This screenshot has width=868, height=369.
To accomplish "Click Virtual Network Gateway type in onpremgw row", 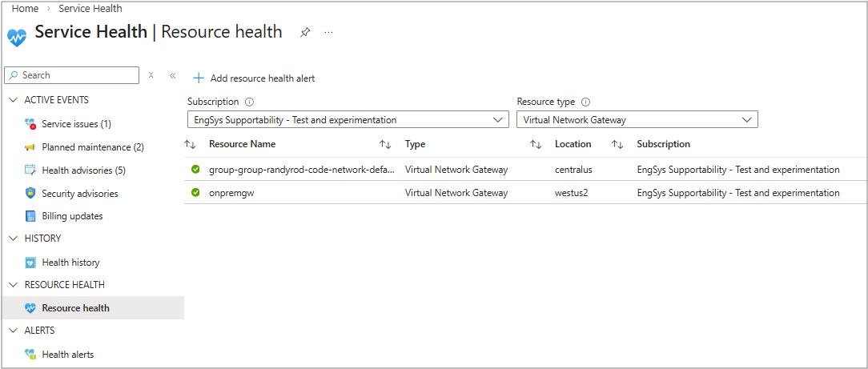I will click(456, 193).
